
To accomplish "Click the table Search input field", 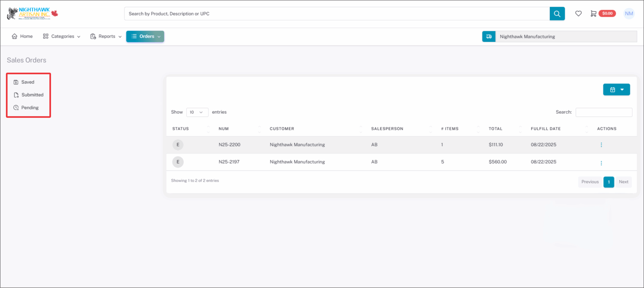I will coord(604,112).
